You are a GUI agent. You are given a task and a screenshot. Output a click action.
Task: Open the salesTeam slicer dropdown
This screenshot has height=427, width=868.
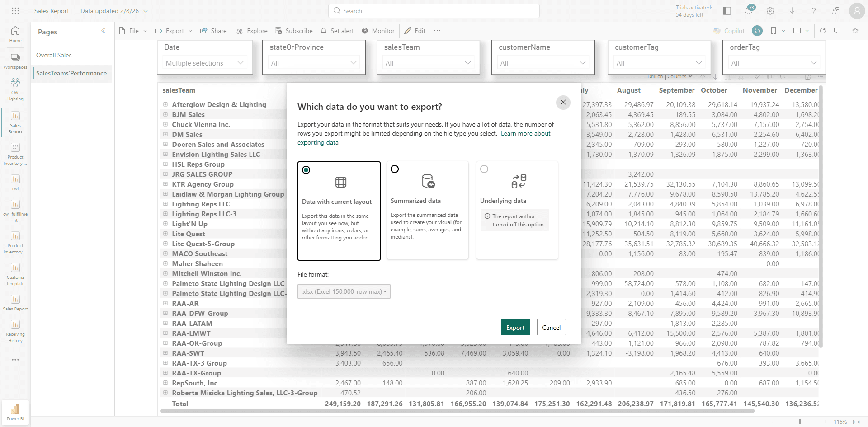tap(428, 63)
